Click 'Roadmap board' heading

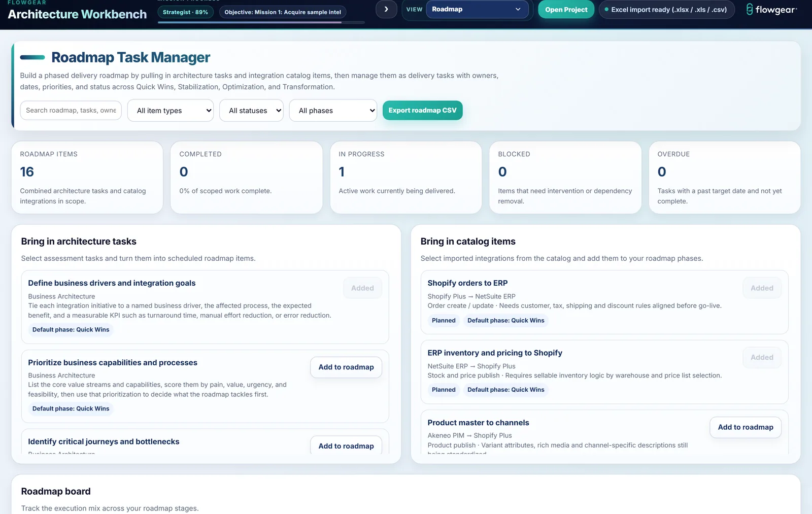[x=56, y=491]
